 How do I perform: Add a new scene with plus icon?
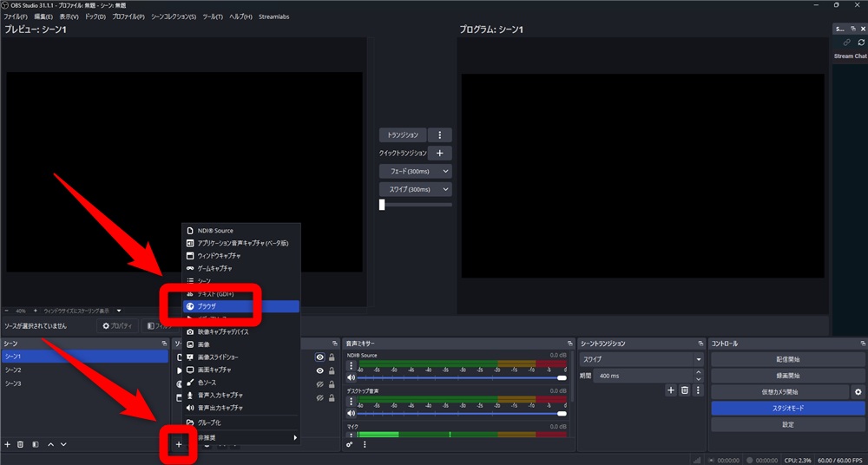click(x=7, y=444)
